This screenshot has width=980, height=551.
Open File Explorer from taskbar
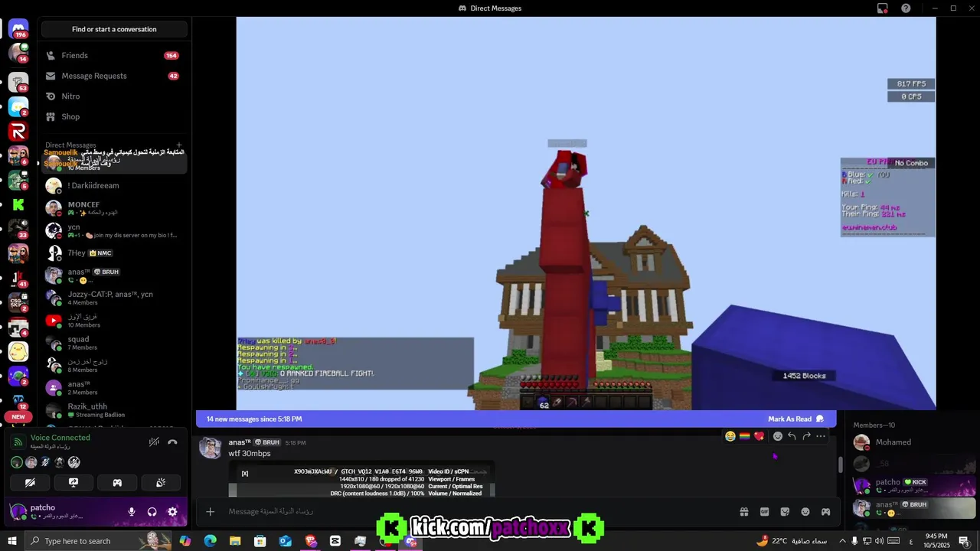point(235,541)
